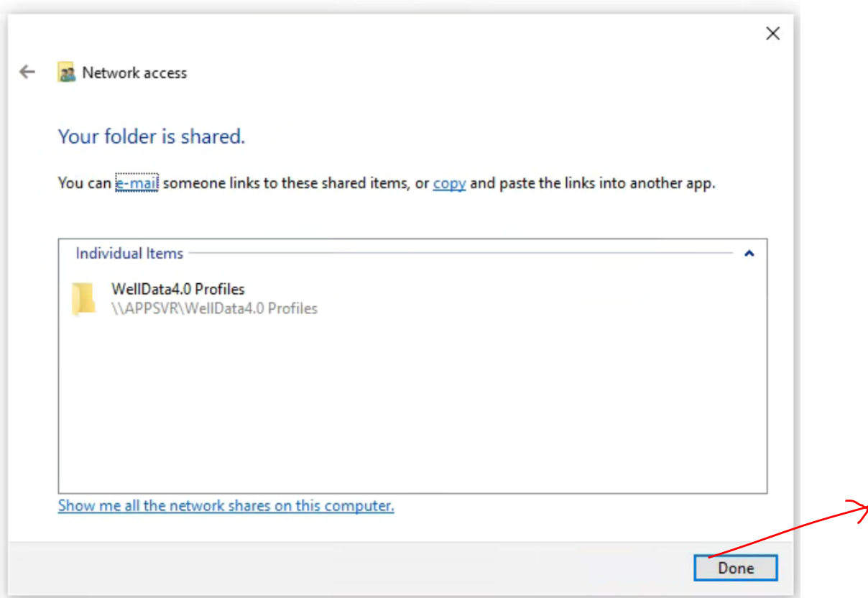Open Show me all the network shares link
The image size is (868, 598).
pos(226,505)
